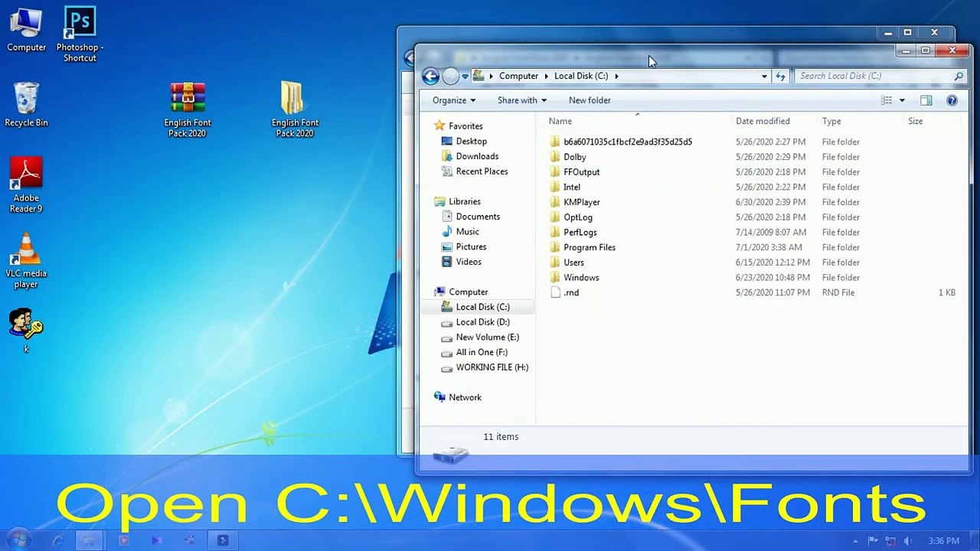Click Computer in the address bar breadcrumb
980x551 pixels.
point(518,76)
